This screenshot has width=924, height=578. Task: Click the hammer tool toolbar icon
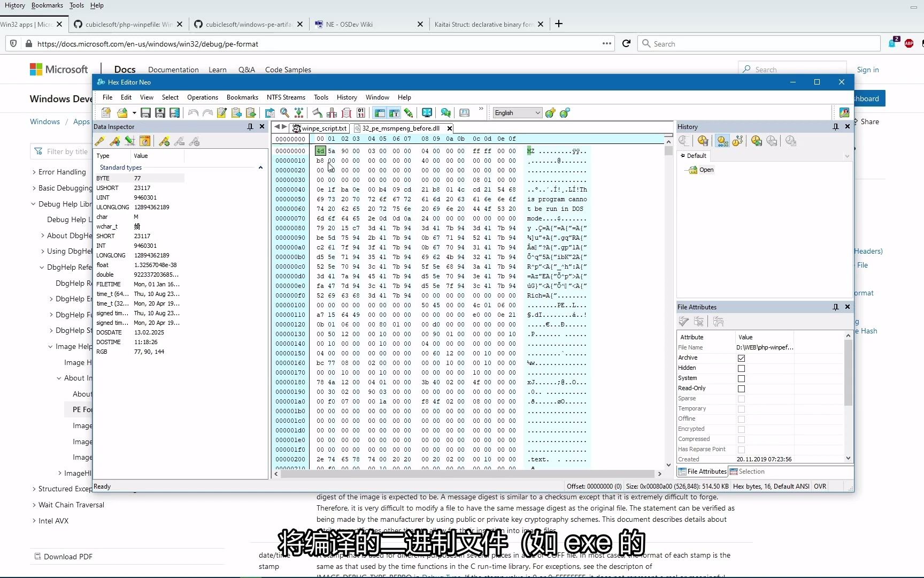(x=317, y=112)
